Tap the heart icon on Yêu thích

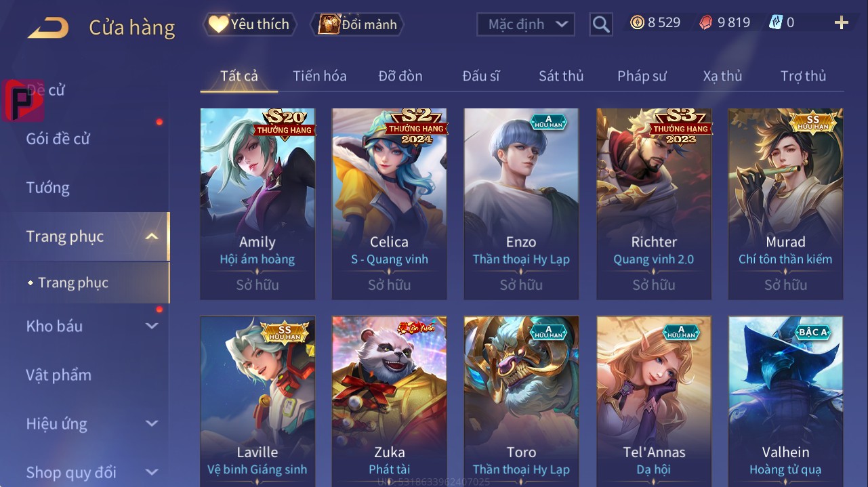[x=218, y=24]
